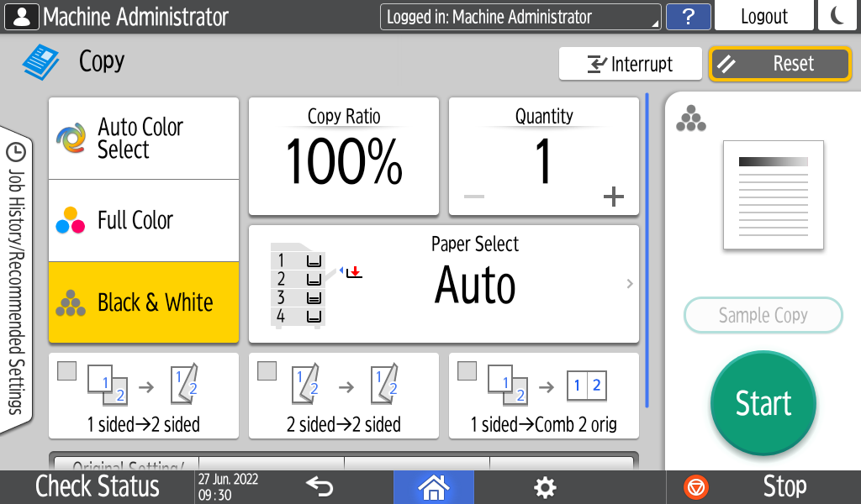Select Auto Color Select mode
This screenshot has height=504, width=861.
click(143, 139)
